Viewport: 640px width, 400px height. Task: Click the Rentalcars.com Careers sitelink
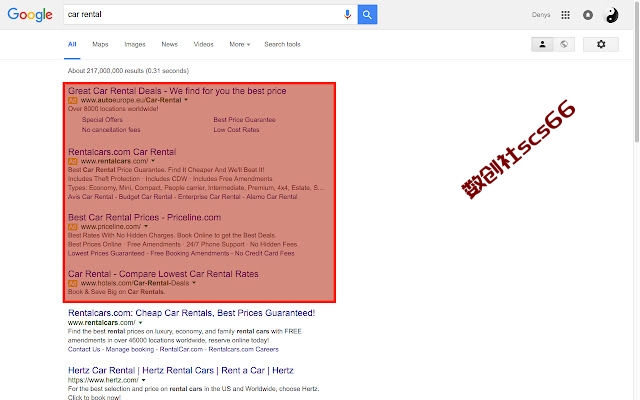(243, 349)
